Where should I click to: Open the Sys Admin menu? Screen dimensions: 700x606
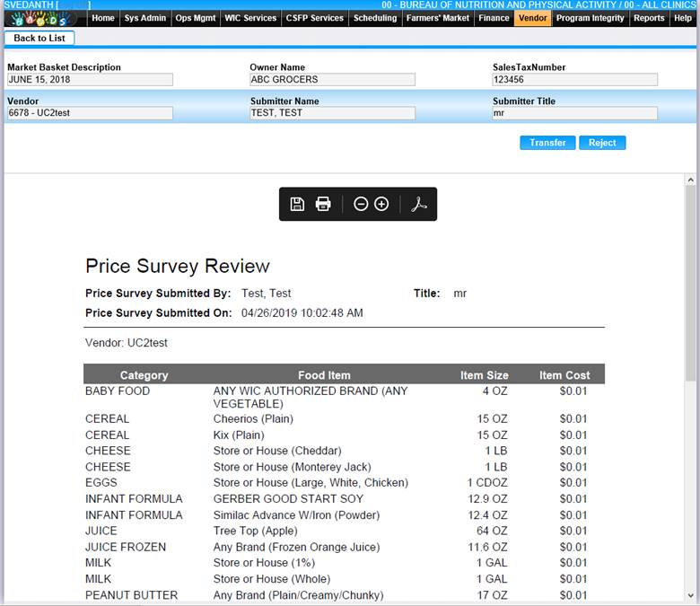click(x=145, y=18)
